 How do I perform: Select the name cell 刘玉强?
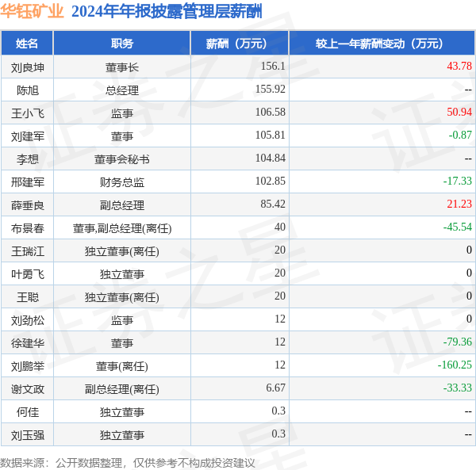pos(28,435)
